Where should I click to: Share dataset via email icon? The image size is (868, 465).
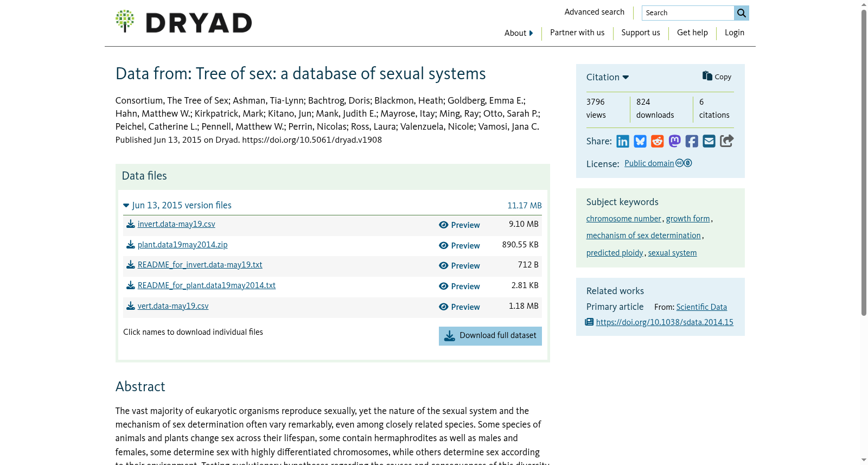pos(709,142)
